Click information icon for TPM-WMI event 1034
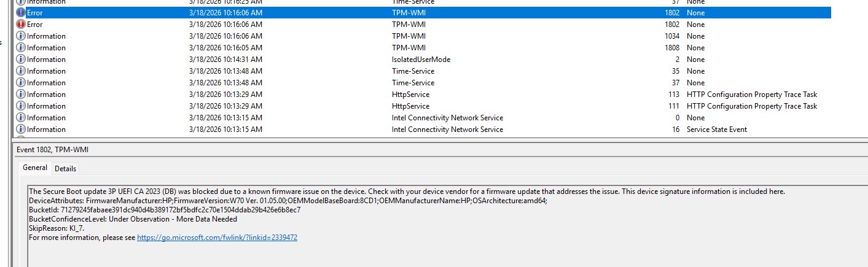Image resolution: width=868 pixels, height=267 pixels. (x=21, y=36)
